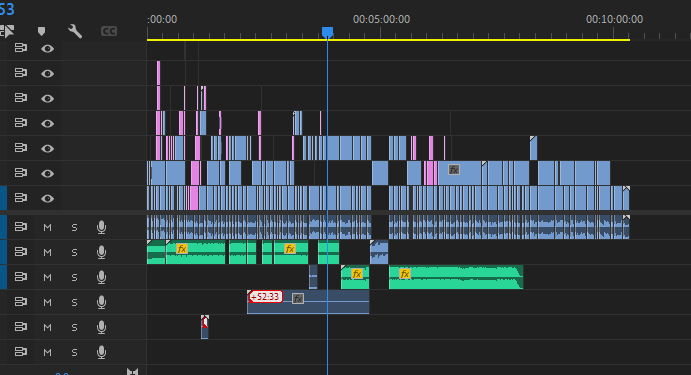
Task: Select the small audio clip with red marker
Action: point(204,327)
